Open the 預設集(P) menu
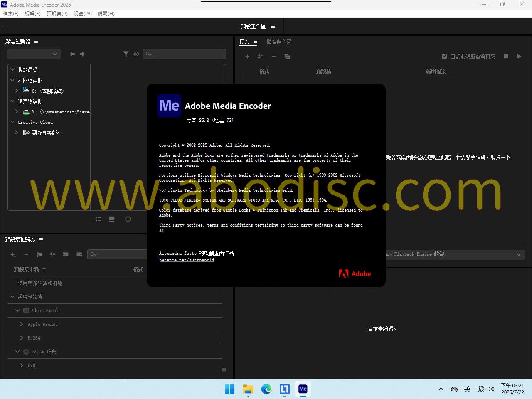This screenshot has width=532, height=399. point(57,14)
